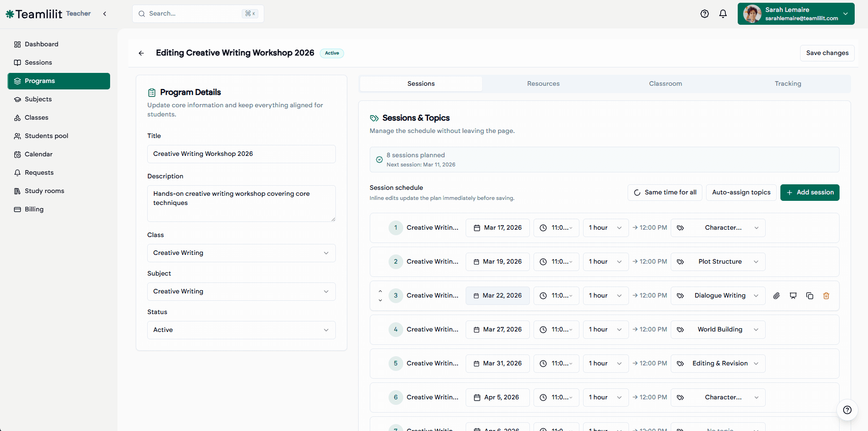Click the help question mark icon in header
The width and height of the screenshot is (868, 431).
tap(705, 14)
